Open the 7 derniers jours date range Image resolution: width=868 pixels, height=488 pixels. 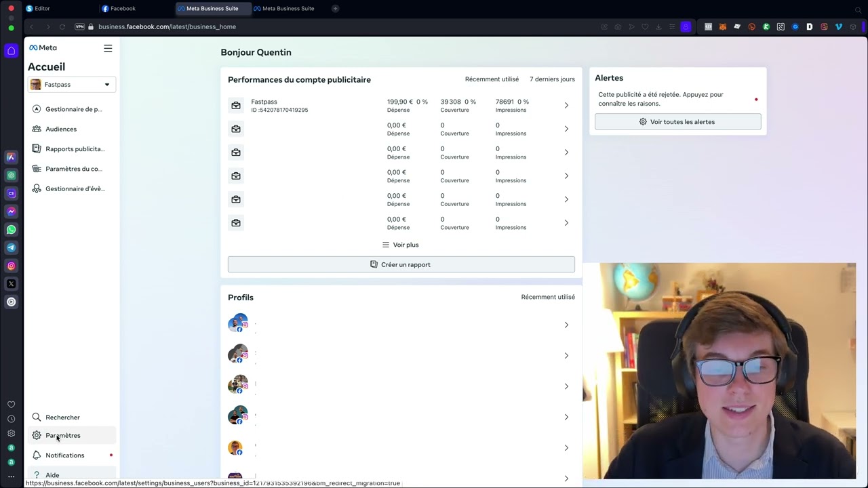coord(552,79)
